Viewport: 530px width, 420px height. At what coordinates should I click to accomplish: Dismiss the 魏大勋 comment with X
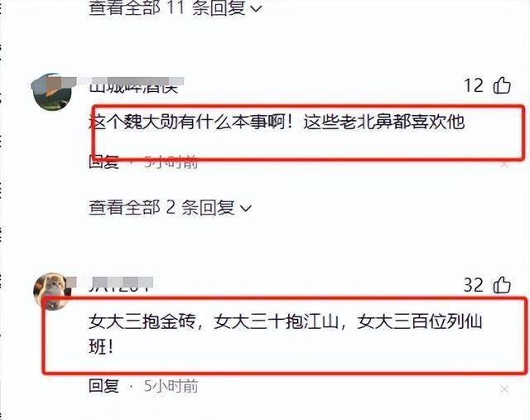tap(504, 165)
